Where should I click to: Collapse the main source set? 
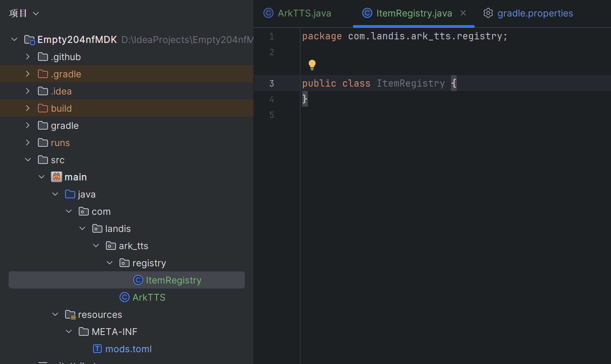point(42,177)
